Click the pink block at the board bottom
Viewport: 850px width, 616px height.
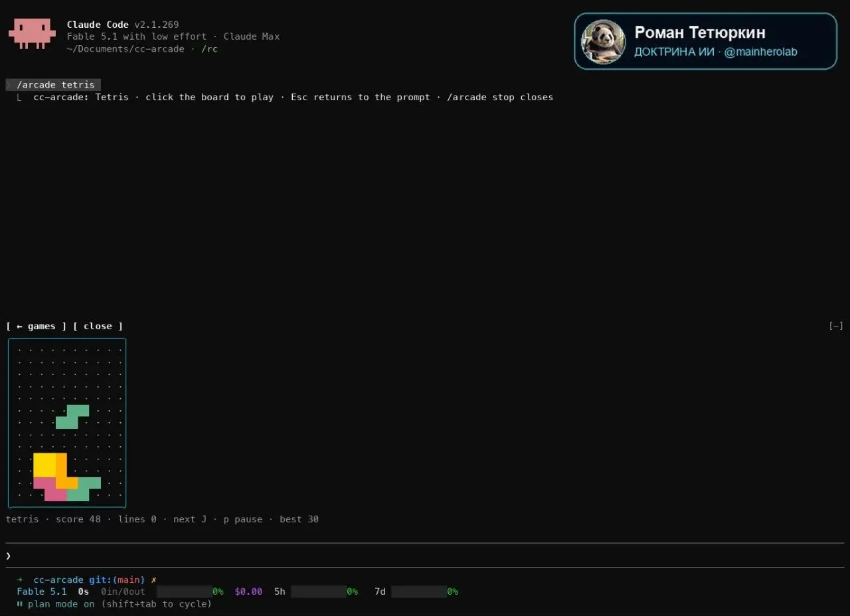point(50,489)
